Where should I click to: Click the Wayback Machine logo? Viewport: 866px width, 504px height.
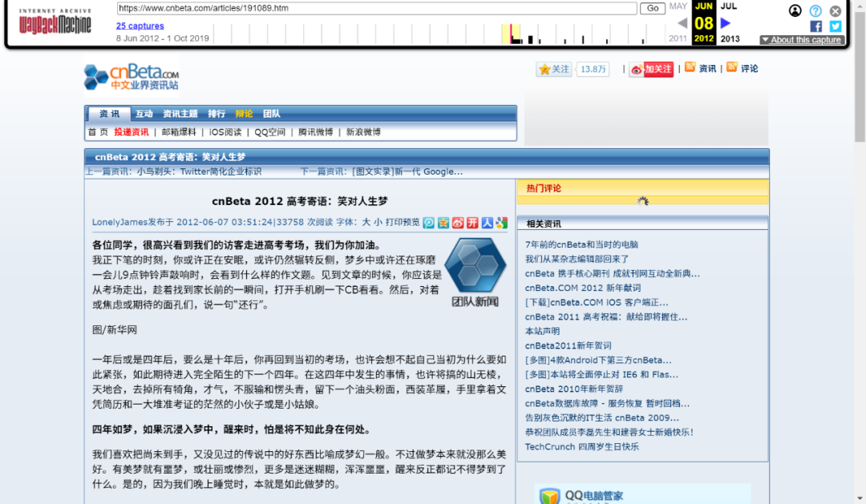pyautogui.click(x=55, y=25)
